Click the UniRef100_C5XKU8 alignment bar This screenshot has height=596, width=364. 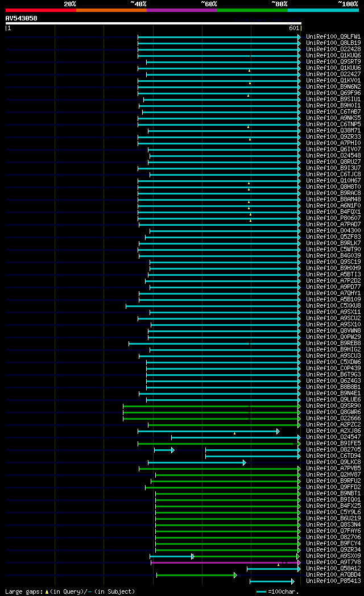pos(213,306)
